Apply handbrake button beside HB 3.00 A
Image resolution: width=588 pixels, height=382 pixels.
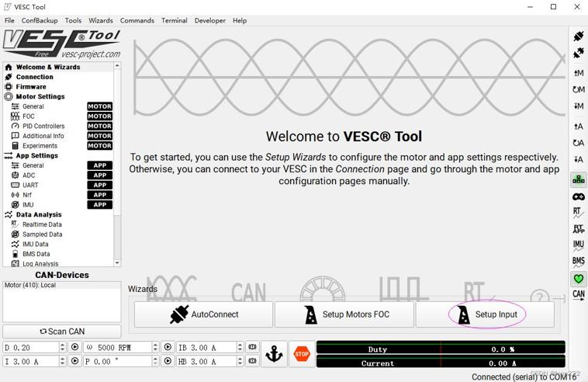(x=252, y=361)
